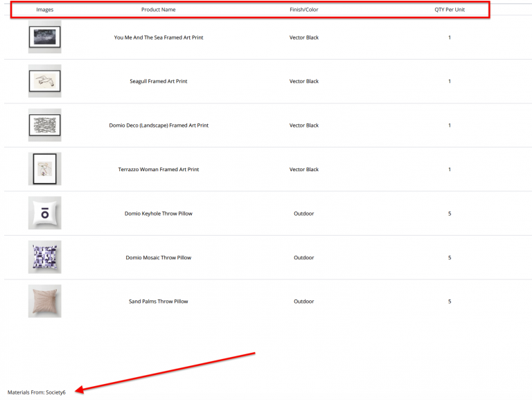
Task: Click 'You Me And The Sea Framed Art Print' name
Action: tap(158, 37)
